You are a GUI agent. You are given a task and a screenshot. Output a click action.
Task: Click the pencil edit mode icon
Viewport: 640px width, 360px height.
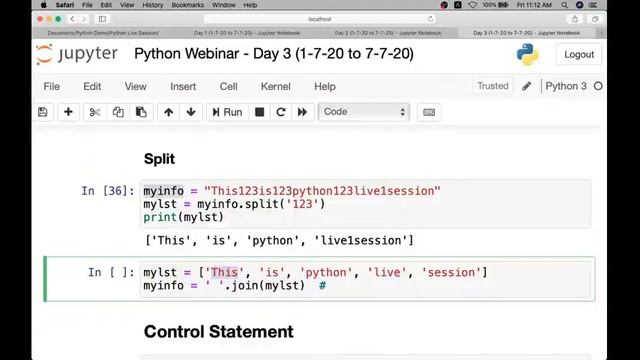[527, 86]
